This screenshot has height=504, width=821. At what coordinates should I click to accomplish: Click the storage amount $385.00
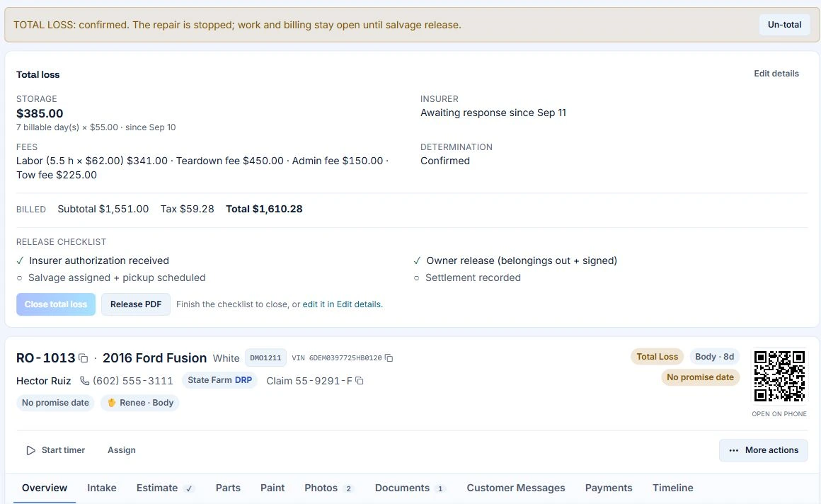40,113
